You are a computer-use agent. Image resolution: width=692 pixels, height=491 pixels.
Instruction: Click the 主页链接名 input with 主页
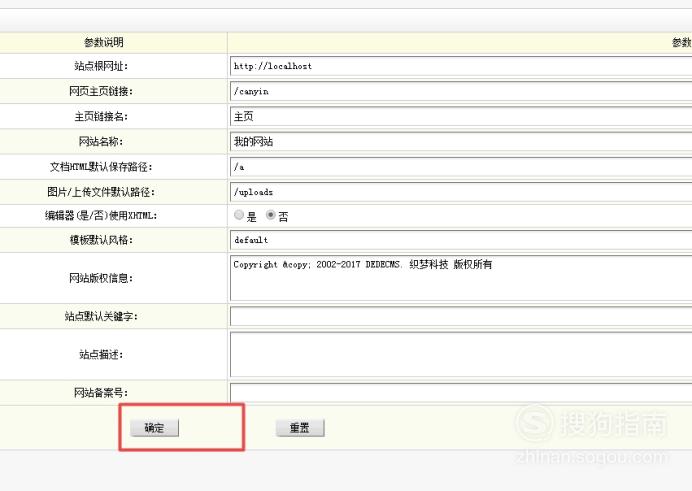click(461, 116)
